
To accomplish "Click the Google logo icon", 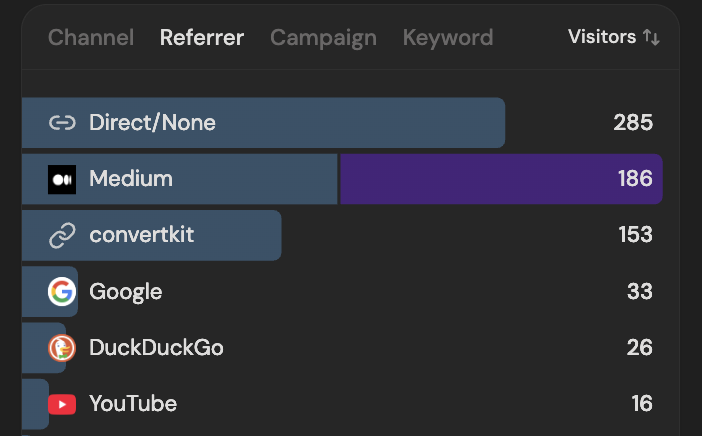I will pos(62,292).
